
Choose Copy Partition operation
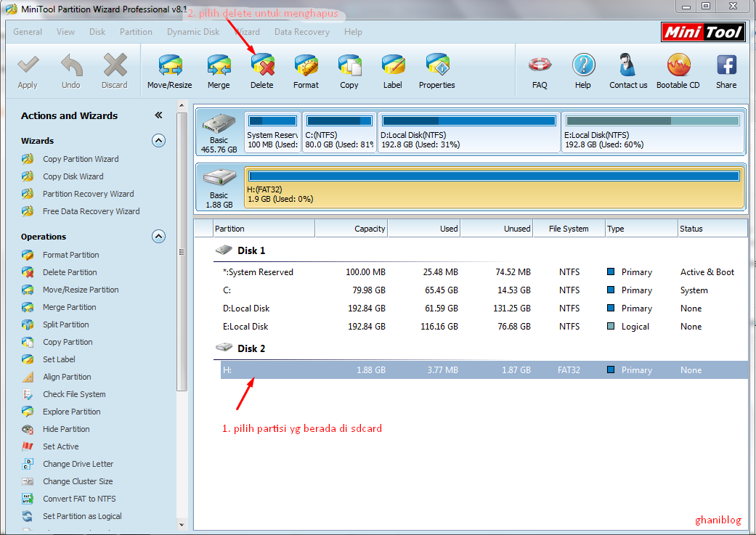[68, 342]
